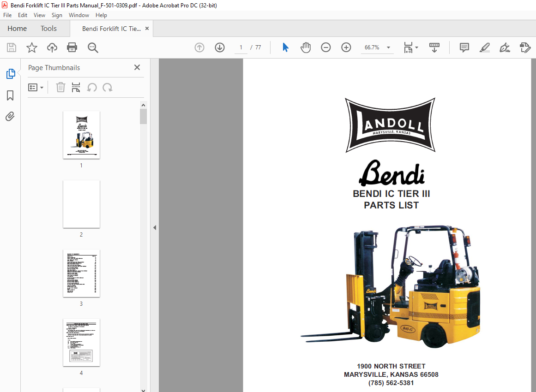Image resolution: width=536 pixels, height=392 pixels.
Task: Click the Print pages thumbnail icon
Action: coord(76,88)
